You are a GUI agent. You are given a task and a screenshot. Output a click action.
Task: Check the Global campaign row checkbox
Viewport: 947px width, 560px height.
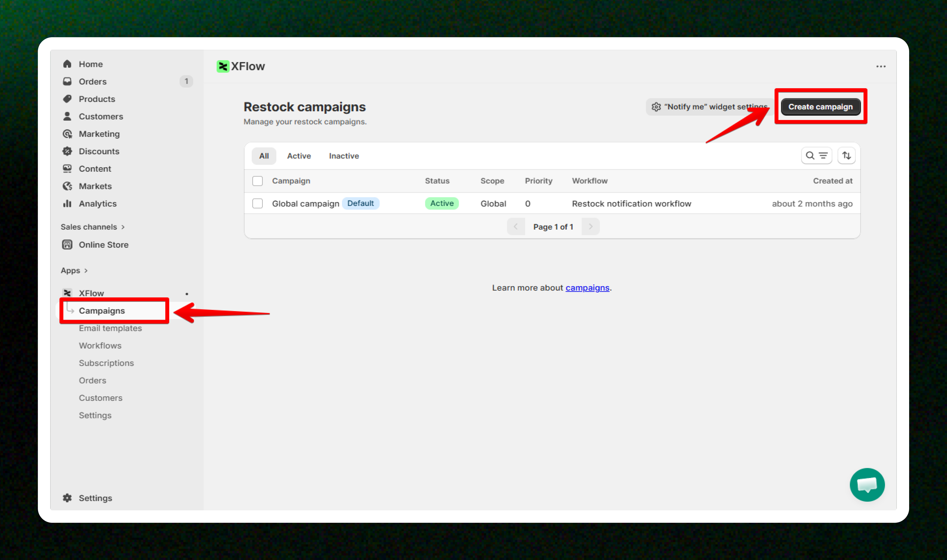pos(257,203)
